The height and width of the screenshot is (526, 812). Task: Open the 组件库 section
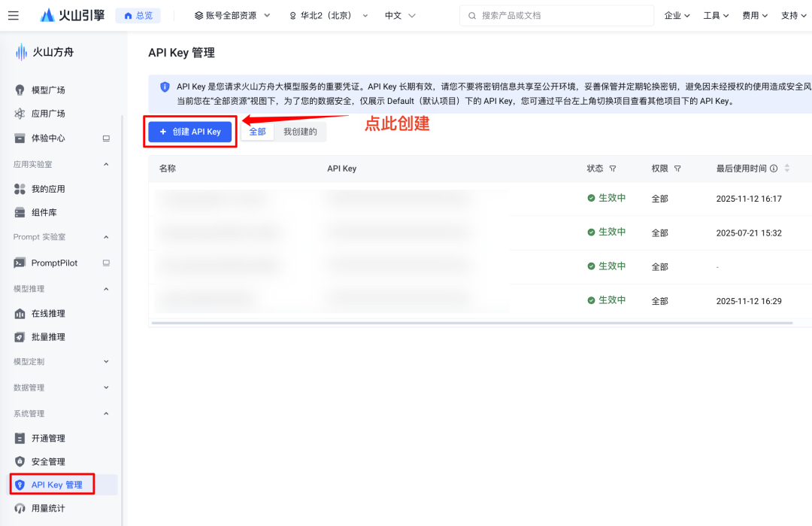tap(44, 212)
